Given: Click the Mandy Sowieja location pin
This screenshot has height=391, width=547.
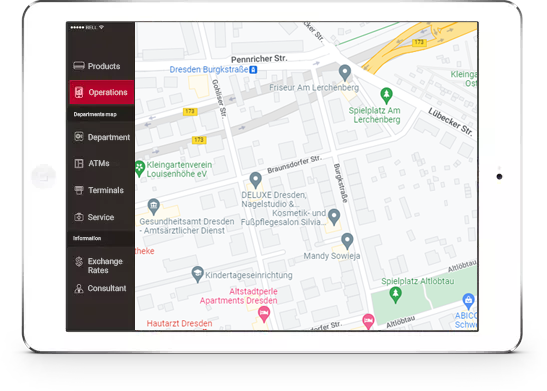Looking at the screenshot, I should click(347, 241).
